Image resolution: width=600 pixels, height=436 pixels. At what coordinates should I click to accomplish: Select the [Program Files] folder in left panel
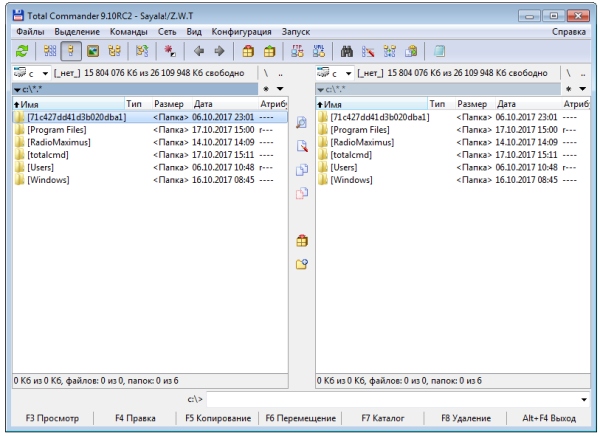click(62, 130)
